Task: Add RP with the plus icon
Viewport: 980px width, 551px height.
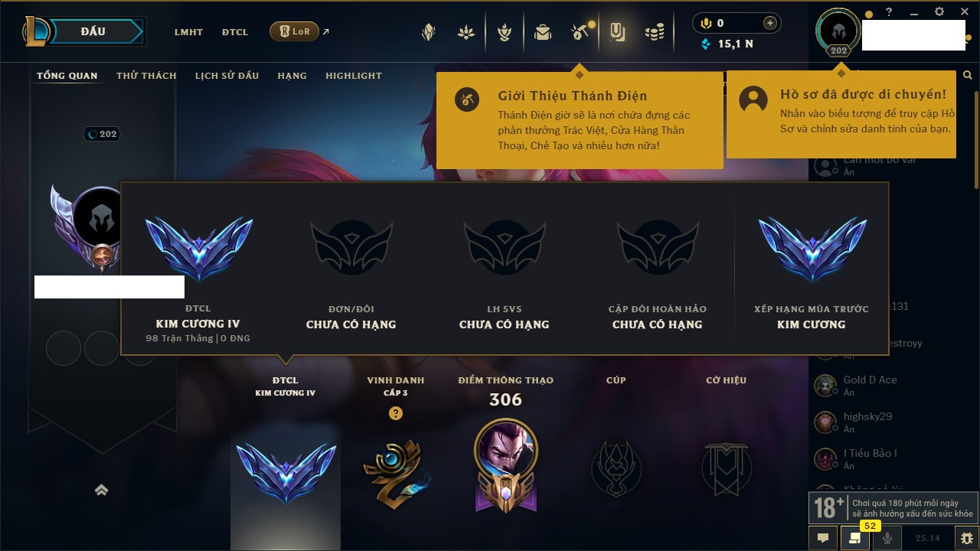Action: pyautogui.click(x=769, y=23)
